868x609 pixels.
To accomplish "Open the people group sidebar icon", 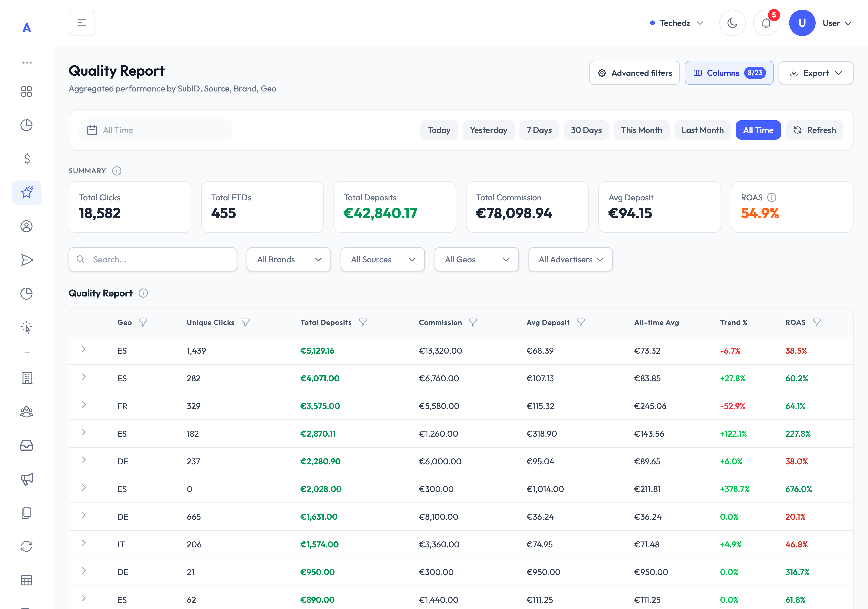I will tap(26, 412).
